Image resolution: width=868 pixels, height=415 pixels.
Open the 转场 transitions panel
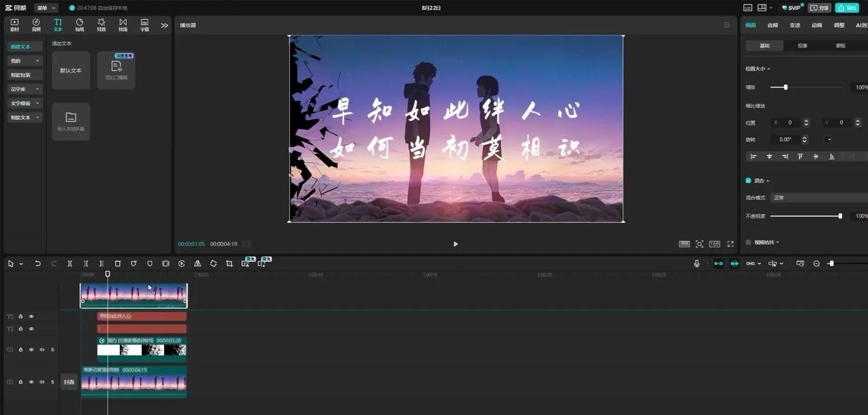122,26
